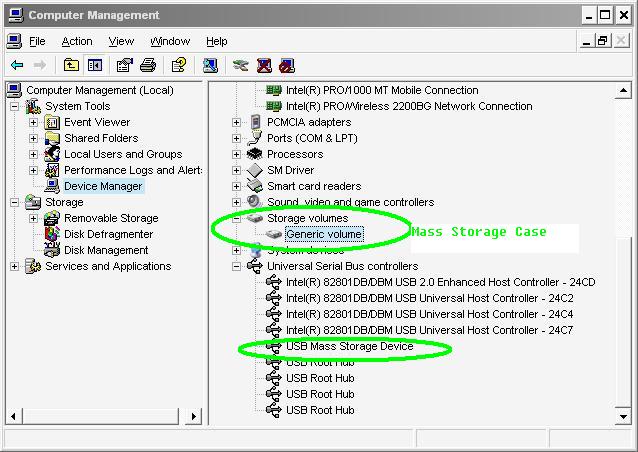Click the Removable Storage icon
This screenshot has height=452, width=638.
(52, 218)
